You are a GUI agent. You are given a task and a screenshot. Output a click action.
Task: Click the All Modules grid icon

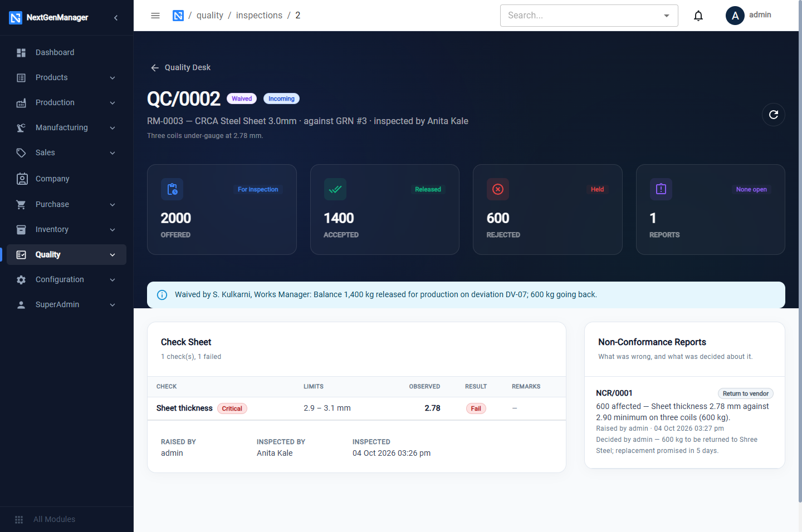coord(19,519)
